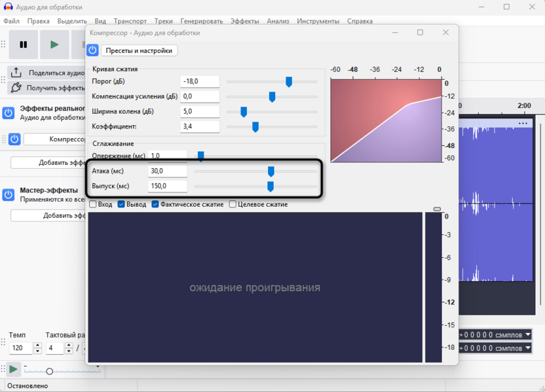Open the first samples format dropdown
The image size is (545, 392).
527,334
